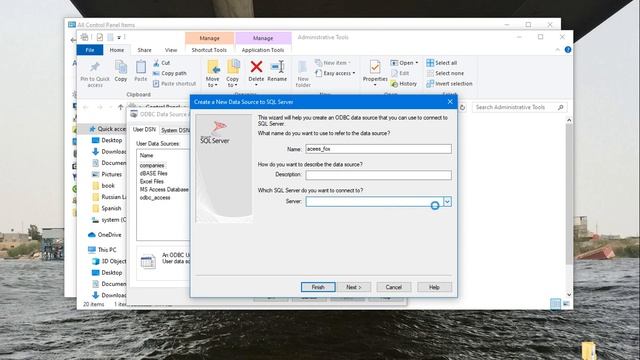Select the System DSN tab
The image size is (640, 360).
pyautogui.click(x=175, y=130)
